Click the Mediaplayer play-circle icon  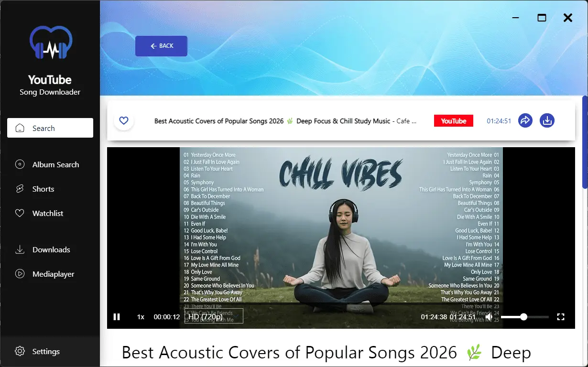coord(20,274)
